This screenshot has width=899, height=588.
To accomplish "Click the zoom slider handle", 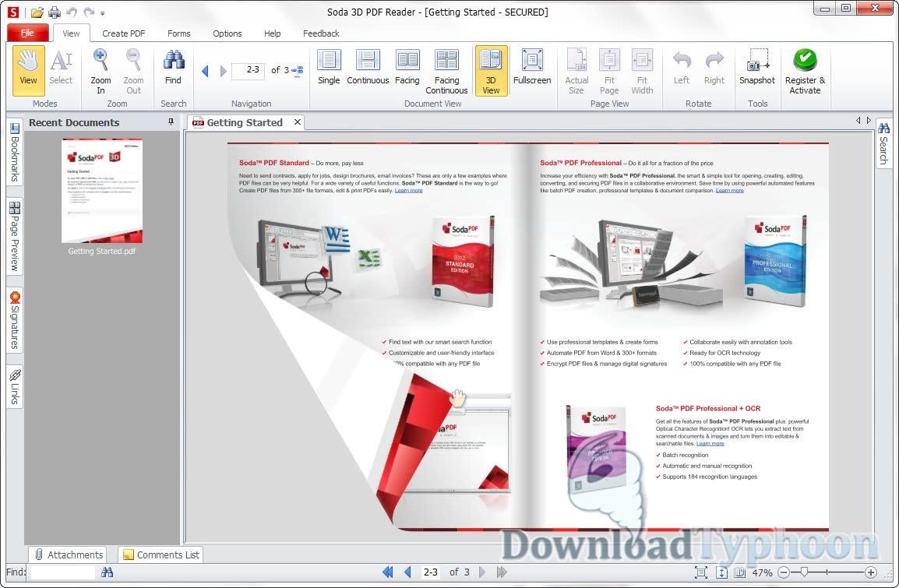I will click(804, 572).
